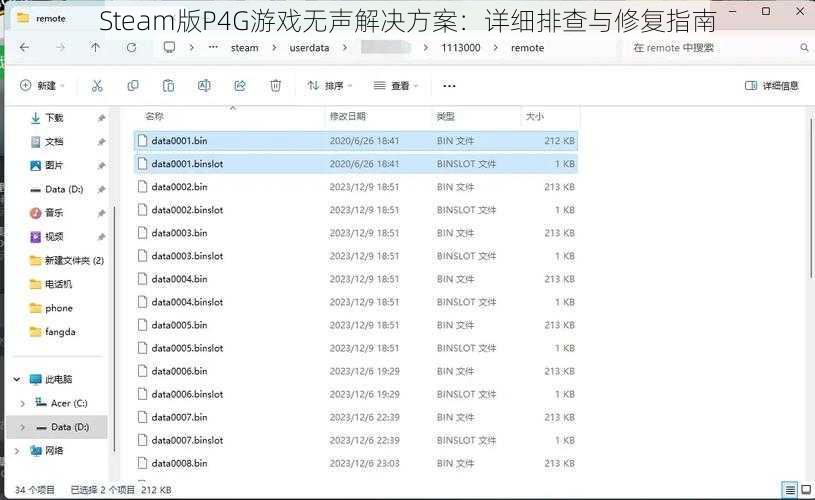The height and width of the screenshot is (500, 815).
Task: Switch to large thumbnails view icon in status bar
Action: [806, 490]
